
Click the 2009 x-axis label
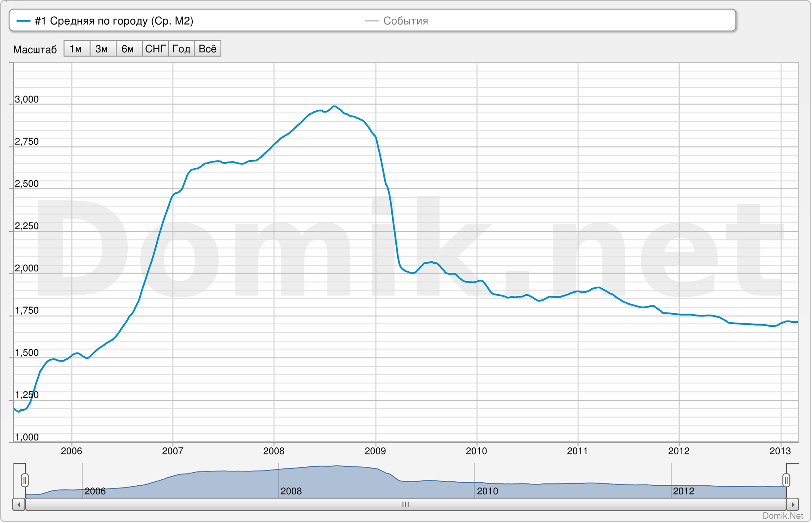(375, 451)
